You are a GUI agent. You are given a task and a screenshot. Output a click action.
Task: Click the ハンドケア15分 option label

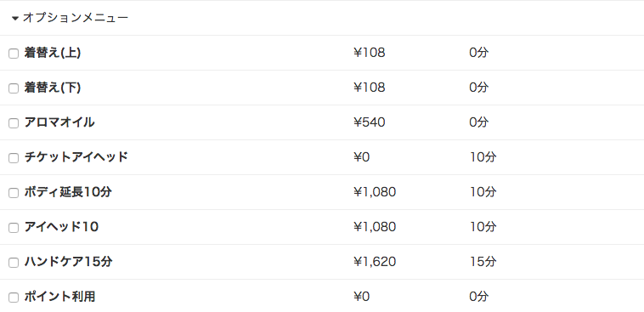coord(68,262)
